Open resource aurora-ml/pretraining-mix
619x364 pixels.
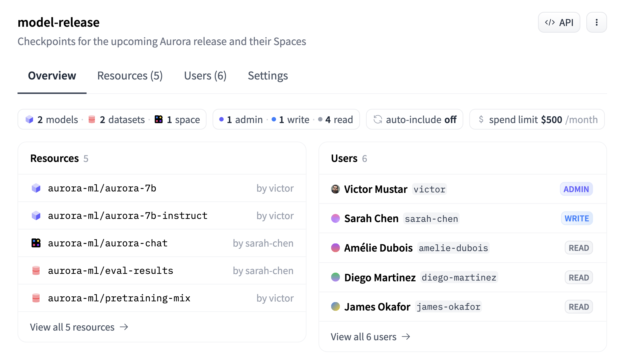119,298
